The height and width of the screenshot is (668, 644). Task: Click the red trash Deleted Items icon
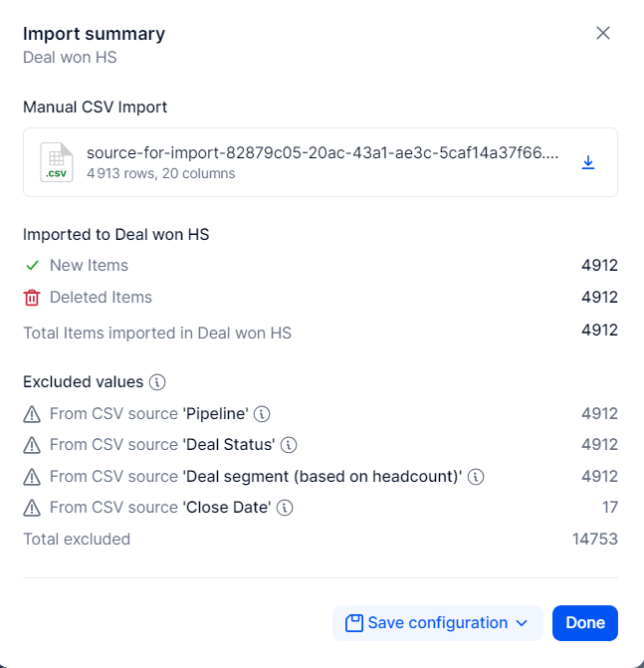coord(32,298)
